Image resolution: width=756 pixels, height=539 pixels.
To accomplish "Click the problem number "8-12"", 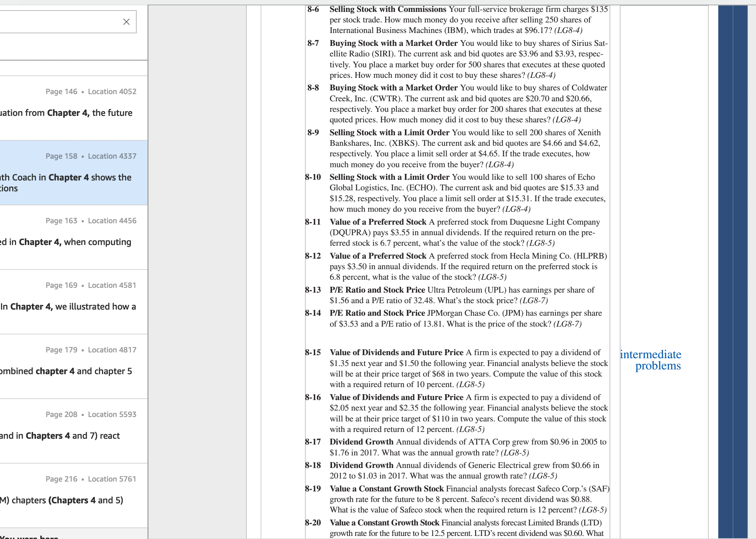I will [313, 256].
